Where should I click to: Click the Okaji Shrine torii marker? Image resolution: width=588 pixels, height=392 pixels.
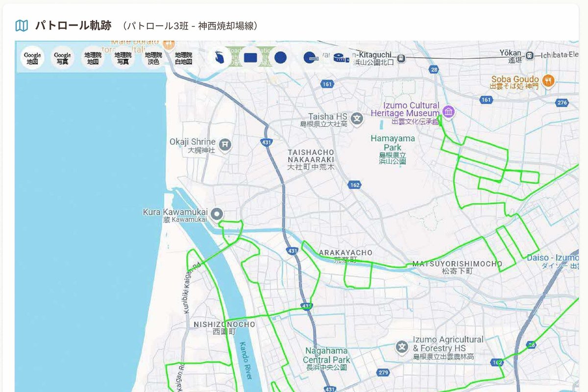point(225,144)
